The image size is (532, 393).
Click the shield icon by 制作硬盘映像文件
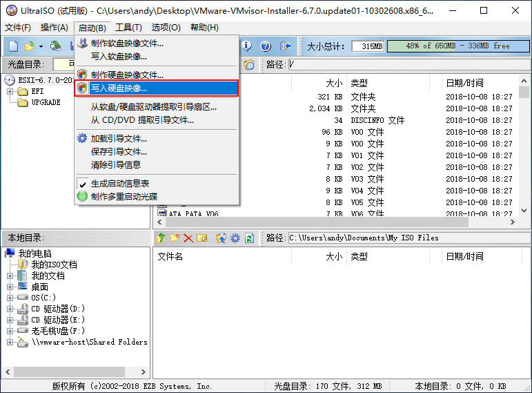tap(82, 75)
